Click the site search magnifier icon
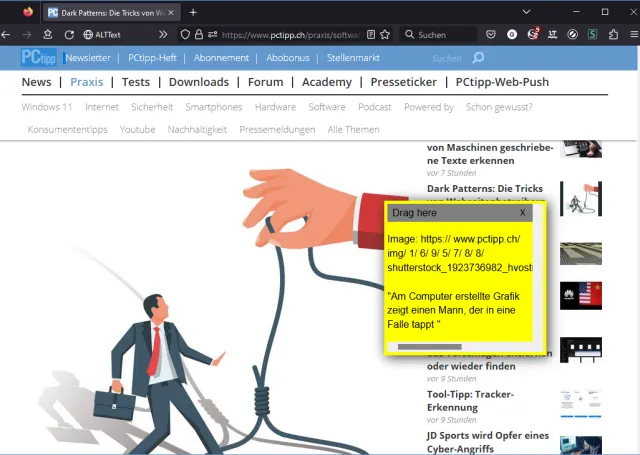This screenshot has width=640, height=455. (x=478, y=58)
